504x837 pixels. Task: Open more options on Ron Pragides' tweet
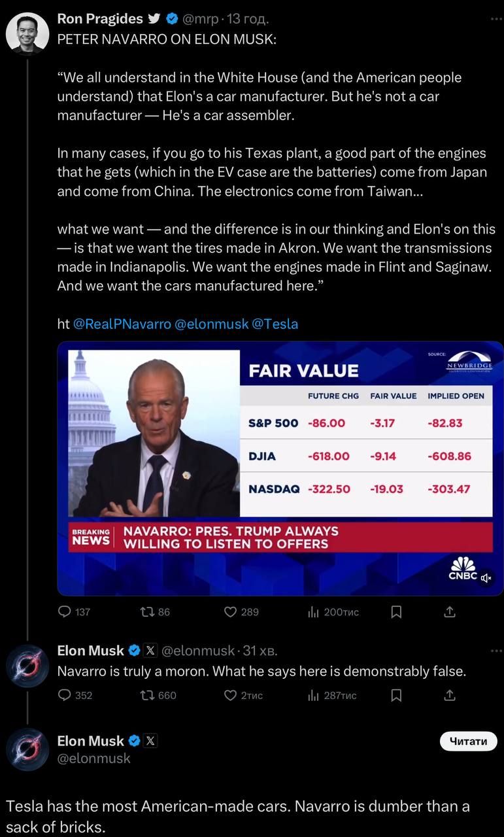tap(497, 19)
